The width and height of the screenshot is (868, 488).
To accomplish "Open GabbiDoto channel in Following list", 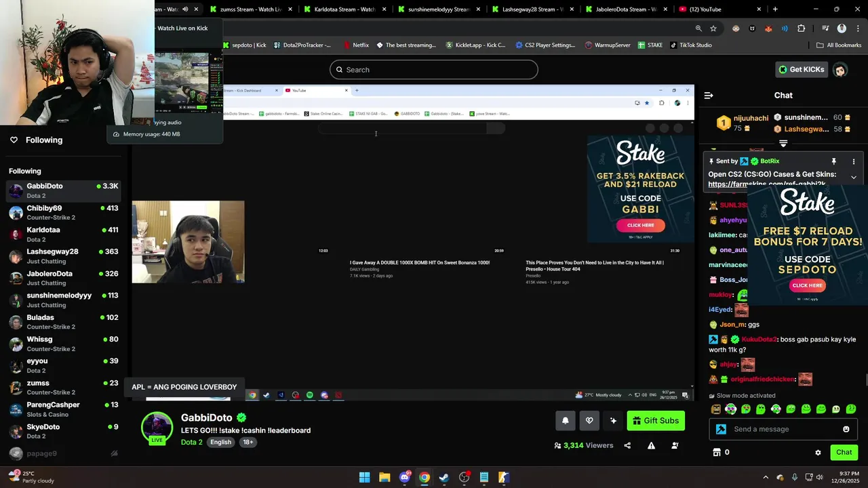I will (64, 190).
